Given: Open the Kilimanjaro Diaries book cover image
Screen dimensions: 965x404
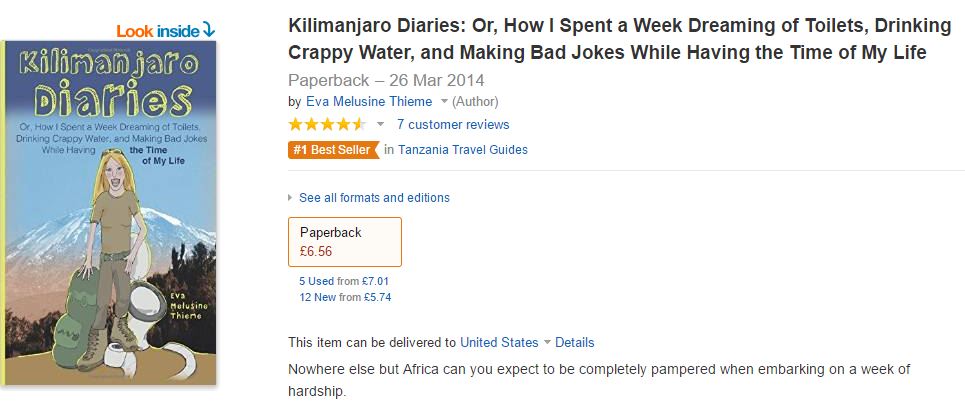Looking at the screenshot, I should click(109, 215).
